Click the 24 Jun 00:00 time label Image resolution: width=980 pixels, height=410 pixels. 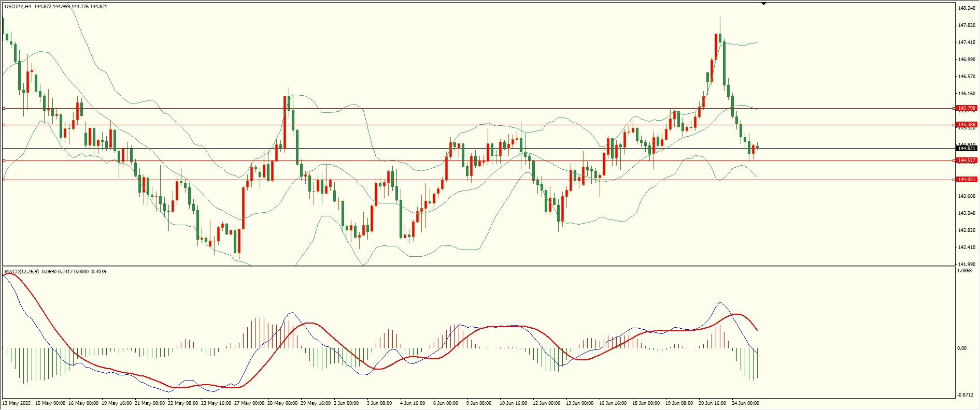click(x=746, y=403)
